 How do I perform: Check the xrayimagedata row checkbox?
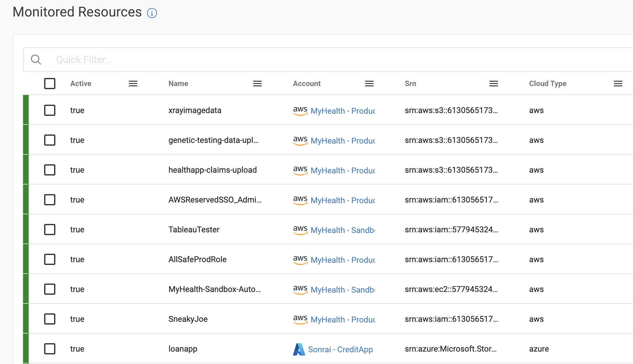tap(50, 110)
